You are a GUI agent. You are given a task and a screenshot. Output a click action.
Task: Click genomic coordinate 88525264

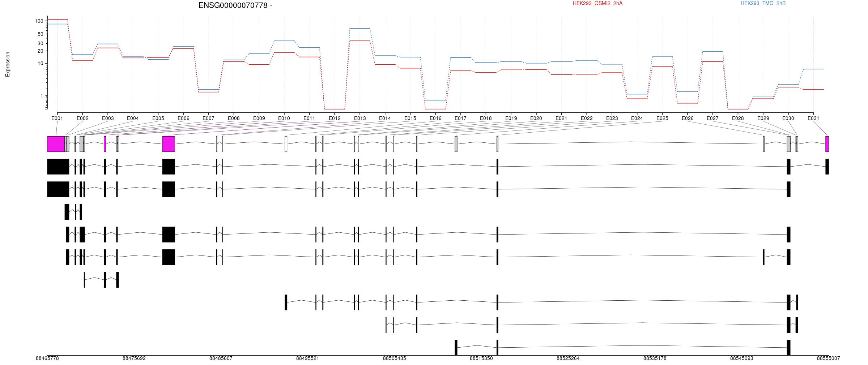[568, 358]
